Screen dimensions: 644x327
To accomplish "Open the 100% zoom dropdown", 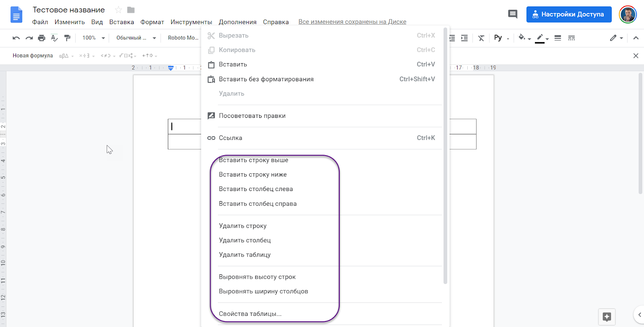I will point(93,38).
